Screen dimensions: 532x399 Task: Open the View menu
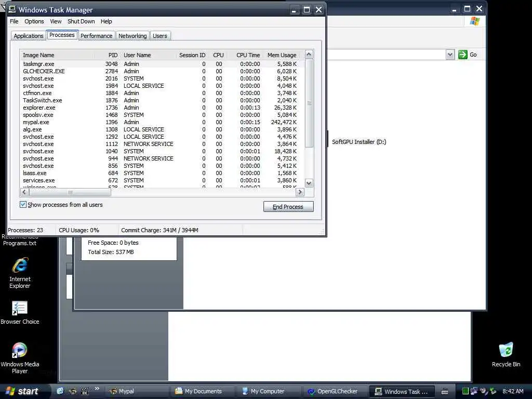pyautogui.click(x=56, y=21)
